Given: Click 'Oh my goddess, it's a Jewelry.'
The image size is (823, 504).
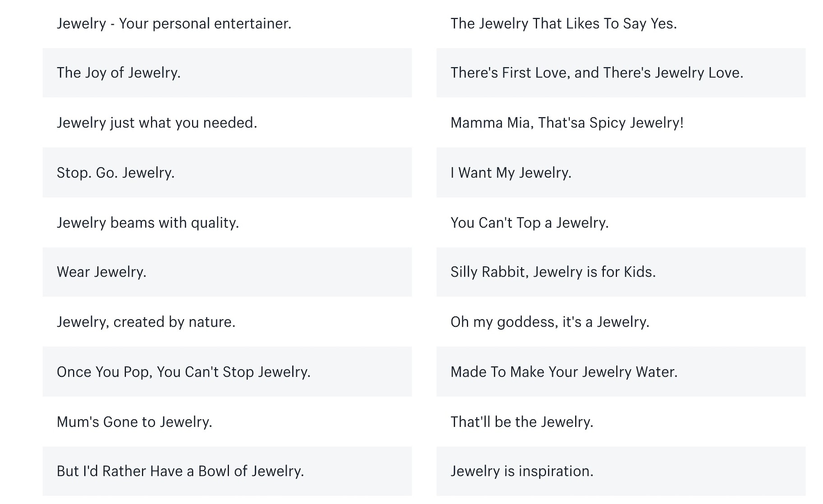Looking at the screenshot, I should click(550, 322).
